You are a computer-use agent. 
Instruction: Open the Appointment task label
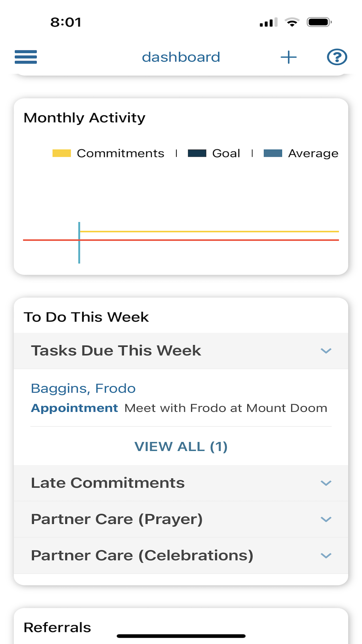point(74,408)
